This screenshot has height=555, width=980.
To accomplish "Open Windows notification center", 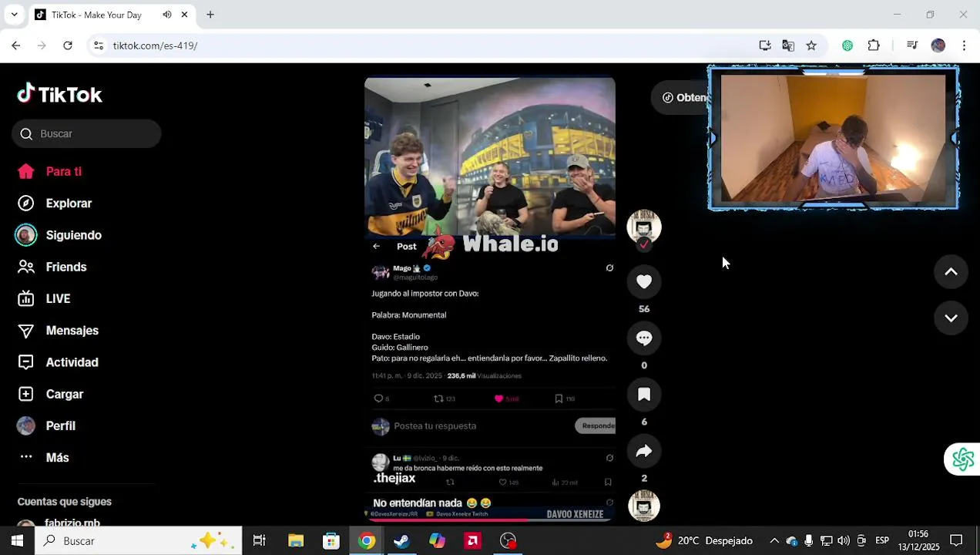I will [x=956, y=541].
